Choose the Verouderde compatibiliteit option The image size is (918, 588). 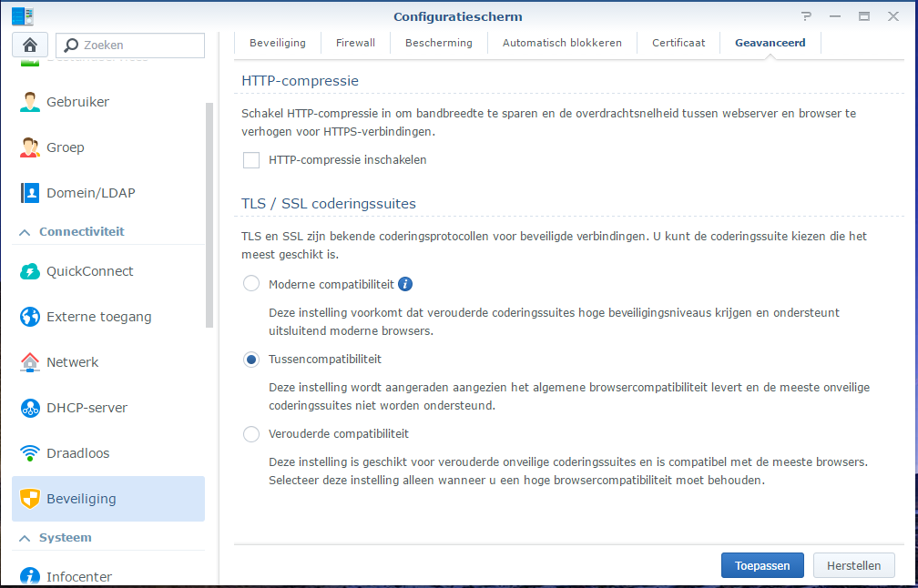(x=251, y=434)
